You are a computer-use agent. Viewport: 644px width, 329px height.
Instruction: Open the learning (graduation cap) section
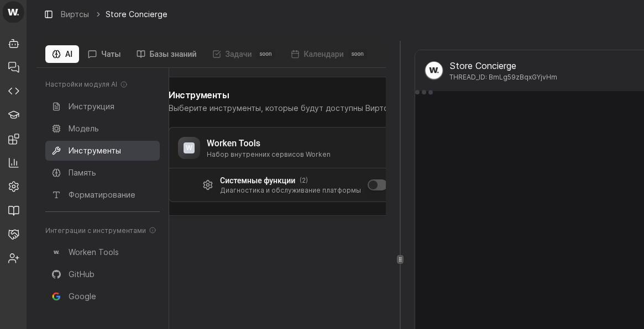tap(13, 115)
